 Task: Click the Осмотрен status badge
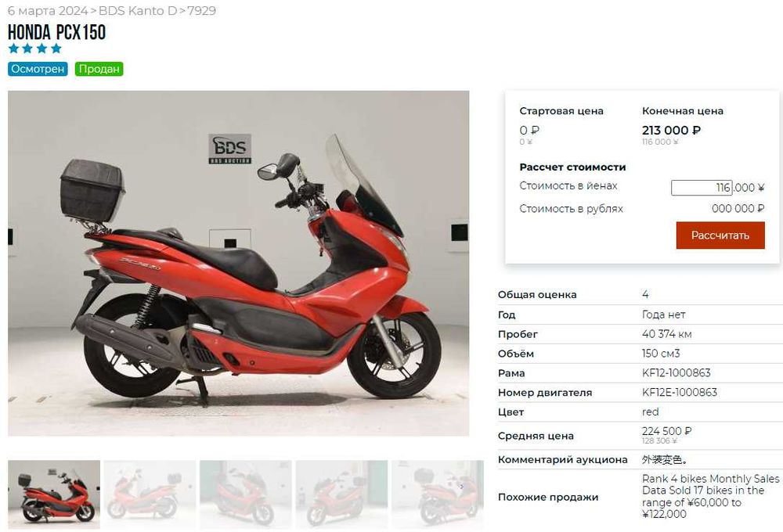point(38,69)
